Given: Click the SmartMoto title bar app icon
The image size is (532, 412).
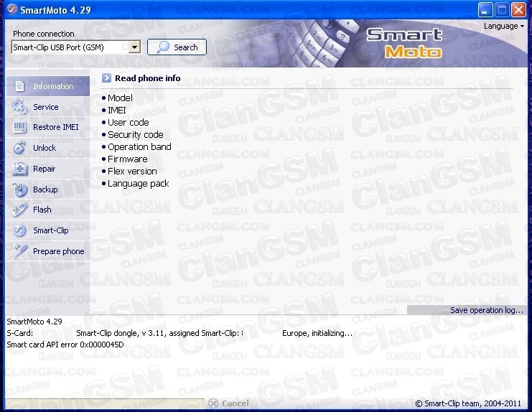Looking at the screenshot, I should coord(12,9).
